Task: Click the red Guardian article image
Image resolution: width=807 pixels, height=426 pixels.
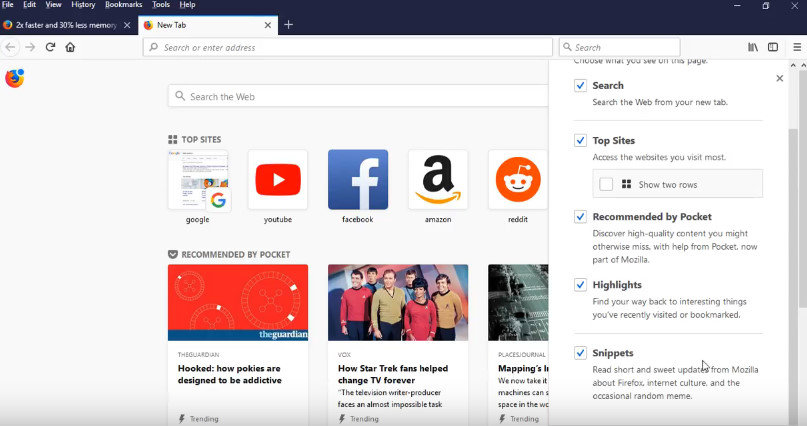Action: click(x=238, y=303)
